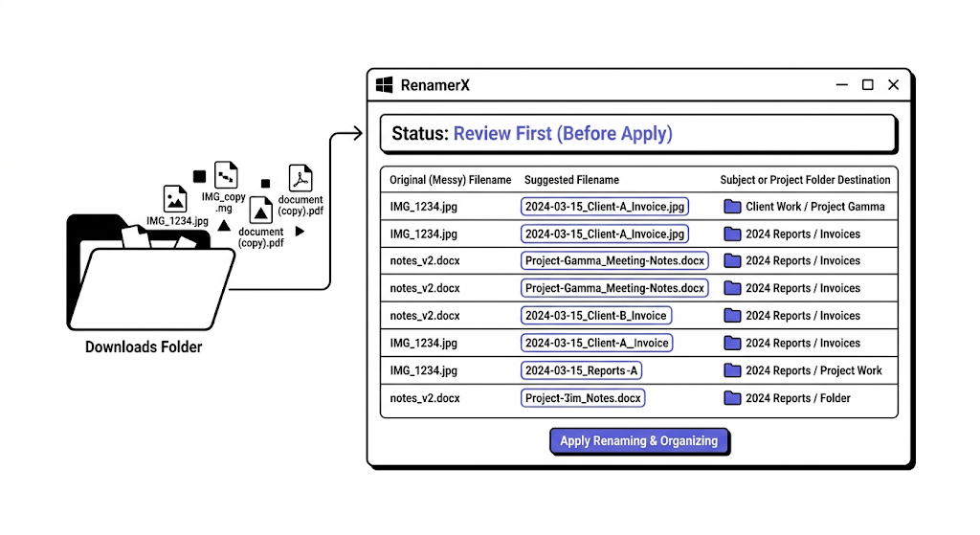This screenshot has height=535, width=980.
Task: Click Apply Renaming & Organizing button
Action: pyautogui.click(x=638, y=440)
